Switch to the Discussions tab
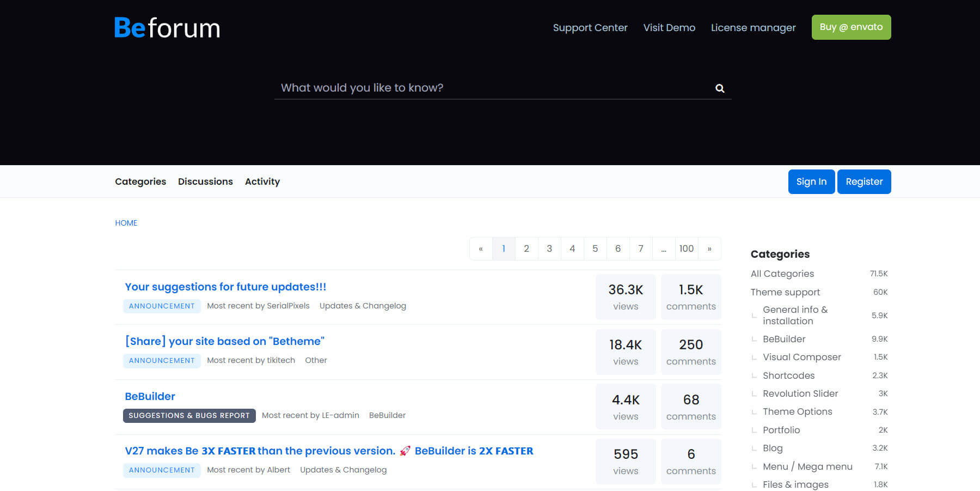 point(205,181)
